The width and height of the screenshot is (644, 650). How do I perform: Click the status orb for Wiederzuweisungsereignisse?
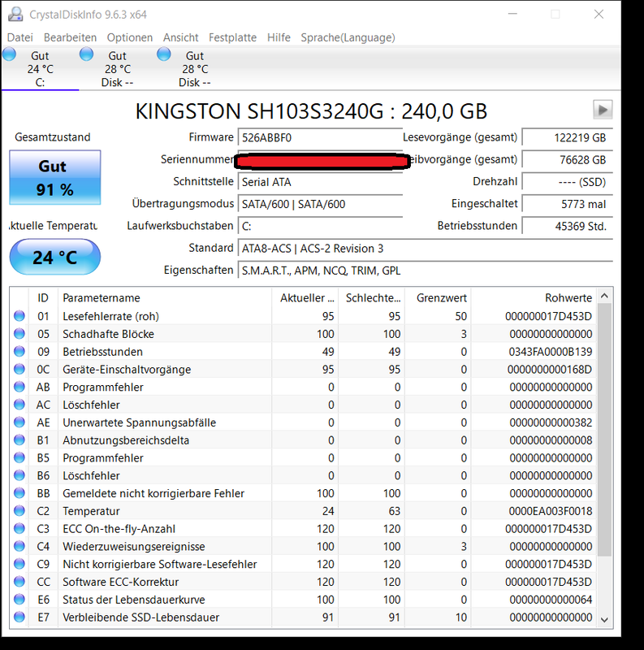pyautogui.click(x=19, y=546)
